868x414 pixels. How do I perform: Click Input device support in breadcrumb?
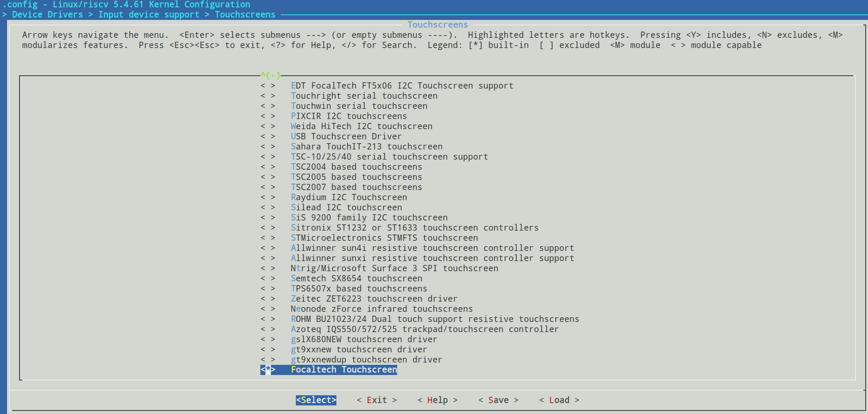[148, 15]
